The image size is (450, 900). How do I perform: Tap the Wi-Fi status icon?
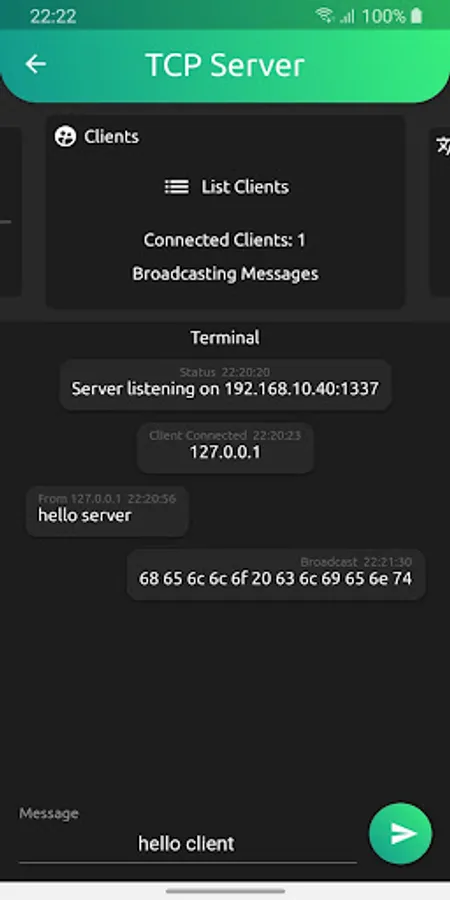pos(325,16)
